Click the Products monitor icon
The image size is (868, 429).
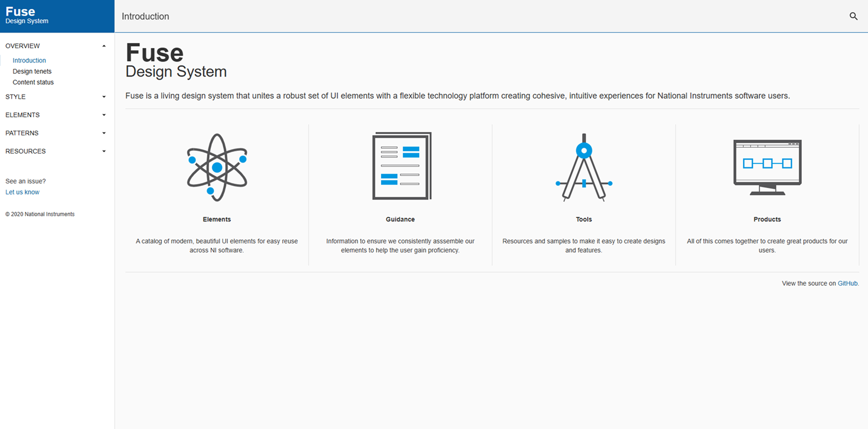tap(767, 167)
